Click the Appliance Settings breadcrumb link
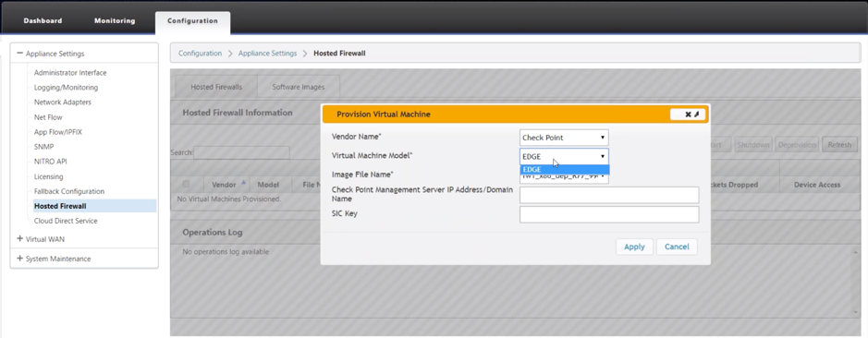Viewport: 868px width, 338px height. click(267, 54)
